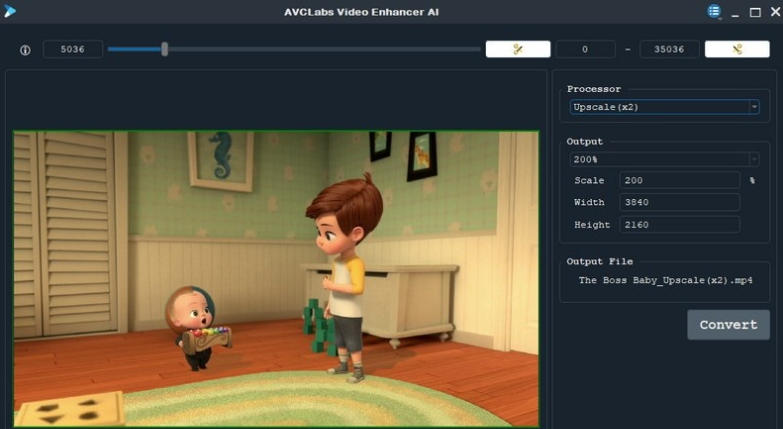Image resolution: width=783 pixels, height=429 pixels.
Task: Click the info icon beside frame number
Action: pyautogui.click(x=25, y=50)
